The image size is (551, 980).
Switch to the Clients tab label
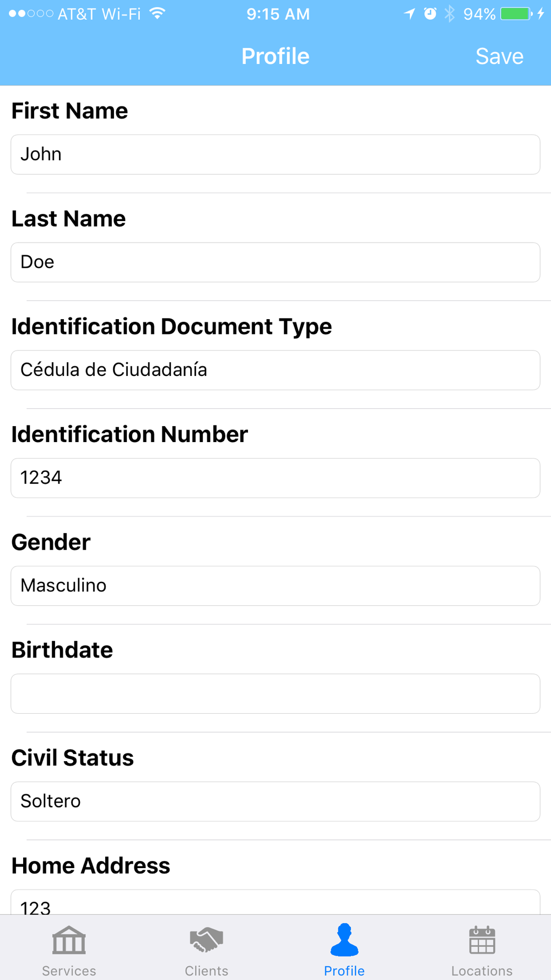coord(206,971)
